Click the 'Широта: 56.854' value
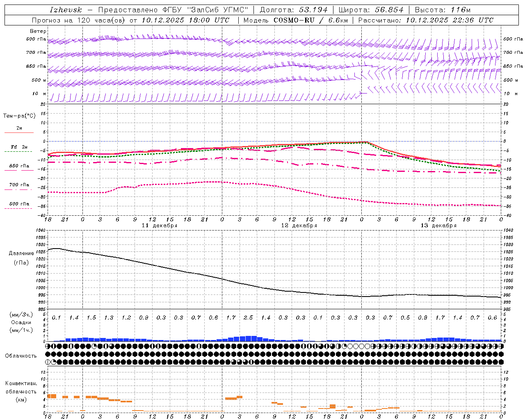Viewport: 525px width, 420px height. (371, 10)
